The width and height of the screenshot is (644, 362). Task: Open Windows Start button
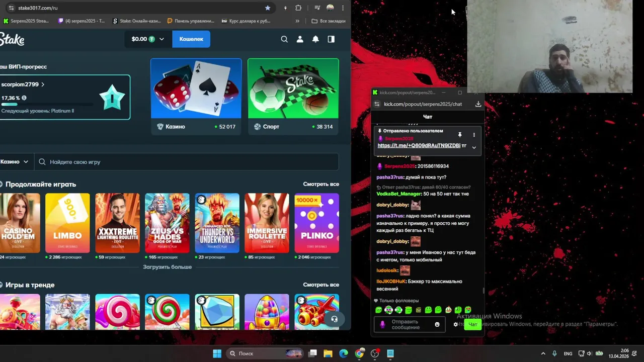pyautogui.click(x=217, y=353)
